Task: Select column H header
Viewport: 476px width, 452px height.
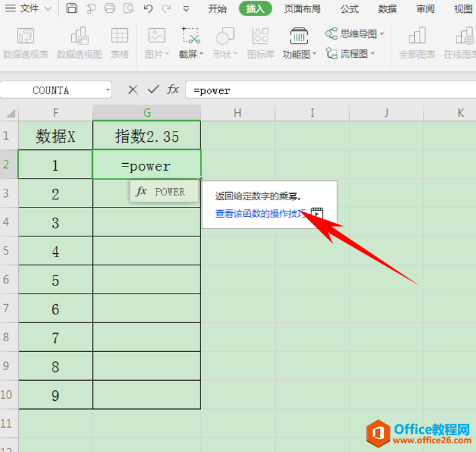Action: pyautogui.click(x=237, y=113)
